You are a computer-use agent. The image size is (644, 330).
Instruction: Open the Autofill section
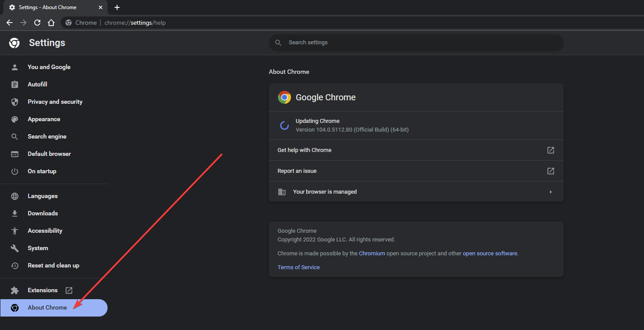coord(37,84)
